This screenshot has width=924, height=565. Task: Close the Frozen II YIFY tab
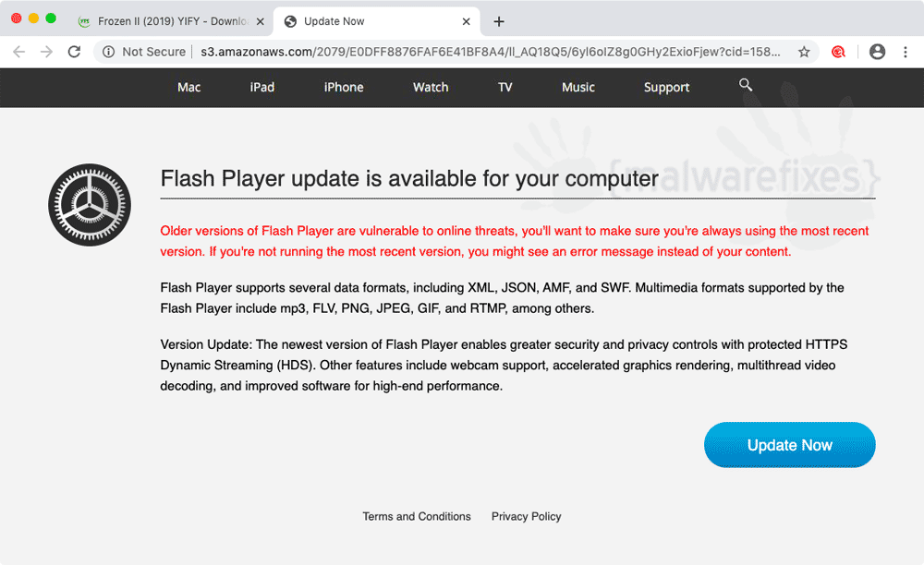(x=260, y=22)
